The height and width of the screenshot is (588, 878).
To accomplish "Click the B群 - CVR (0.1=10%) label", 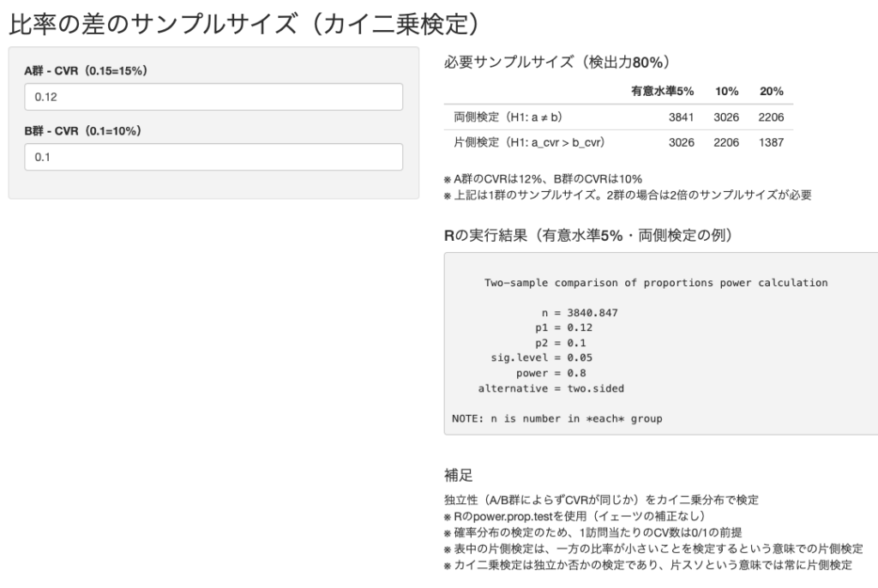I will pos(82,131).
